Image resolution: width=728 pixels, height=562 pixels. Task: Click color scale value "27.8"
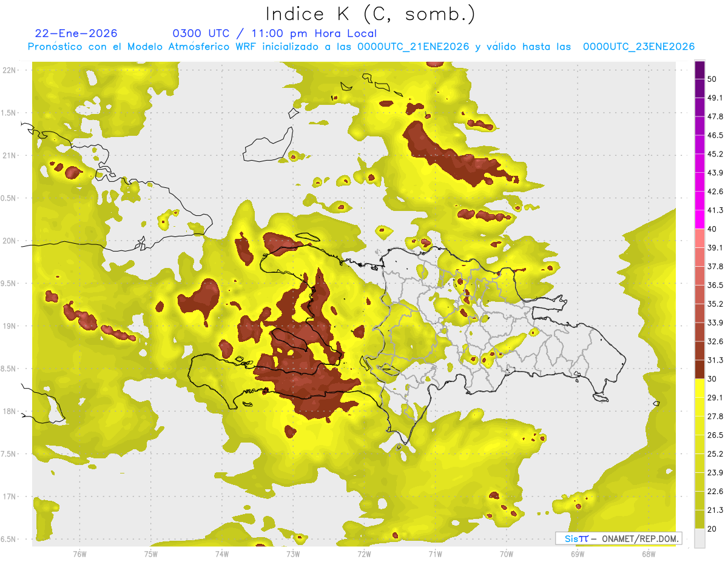point(715,416)
